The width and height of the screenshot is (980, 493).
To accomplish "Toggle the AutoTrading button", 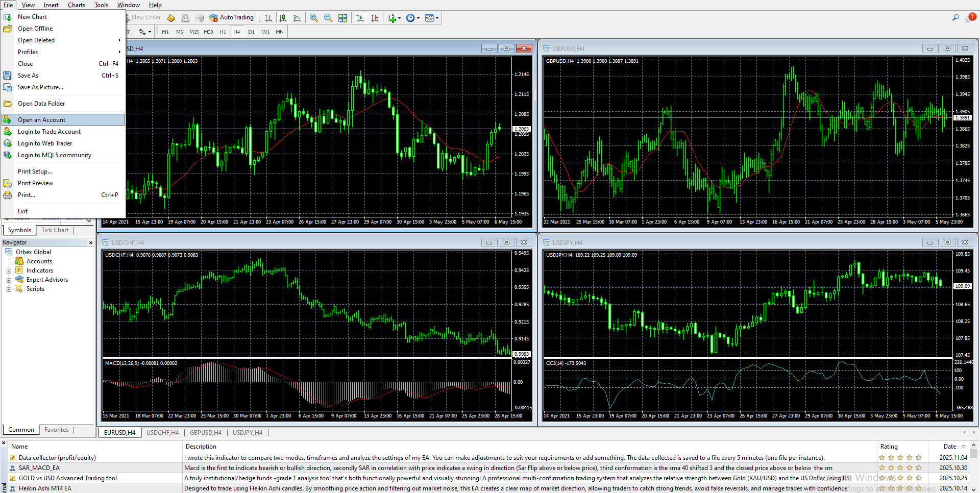I will (x=232, y=18).
